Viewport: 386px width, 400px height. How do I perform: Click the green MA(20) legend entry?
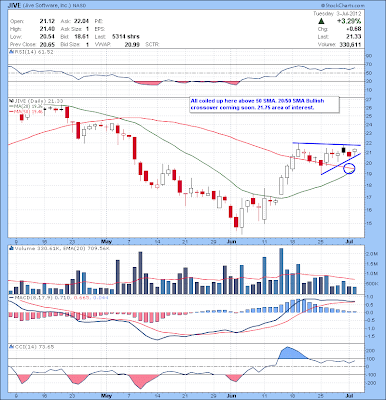[x=25, y=106]
